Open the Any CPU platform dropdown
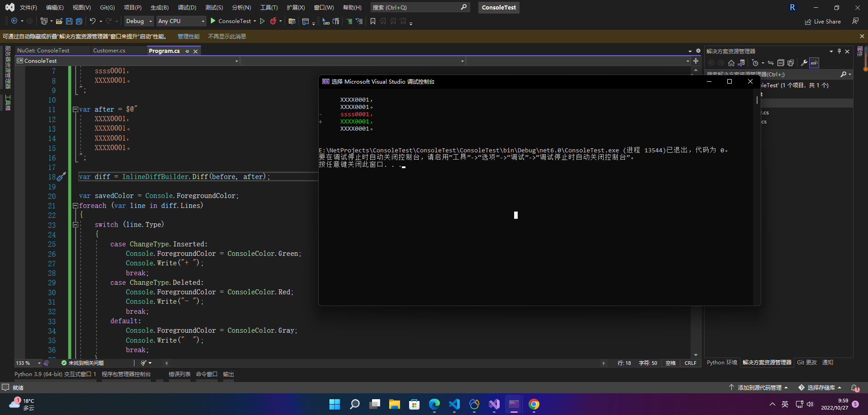The width and height of the screenshot is (868, 415). pyautogui.click(x=181, y=21)
